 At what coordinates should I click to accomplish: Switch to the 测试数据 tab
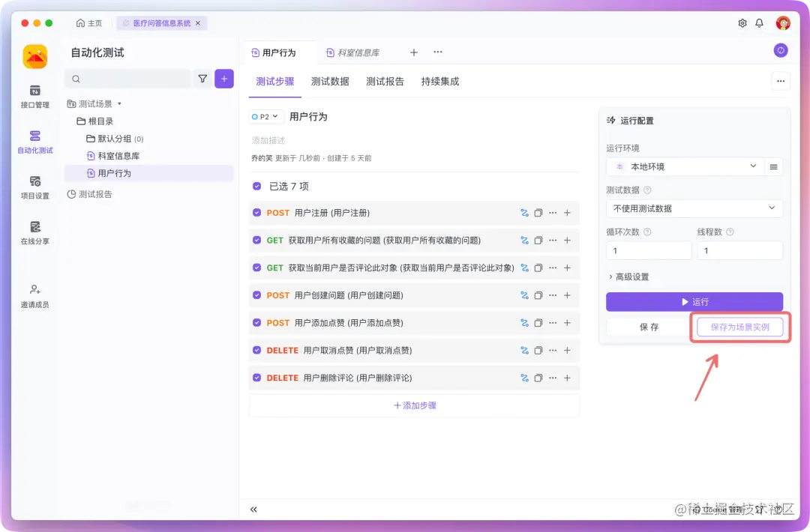point(330,82)
